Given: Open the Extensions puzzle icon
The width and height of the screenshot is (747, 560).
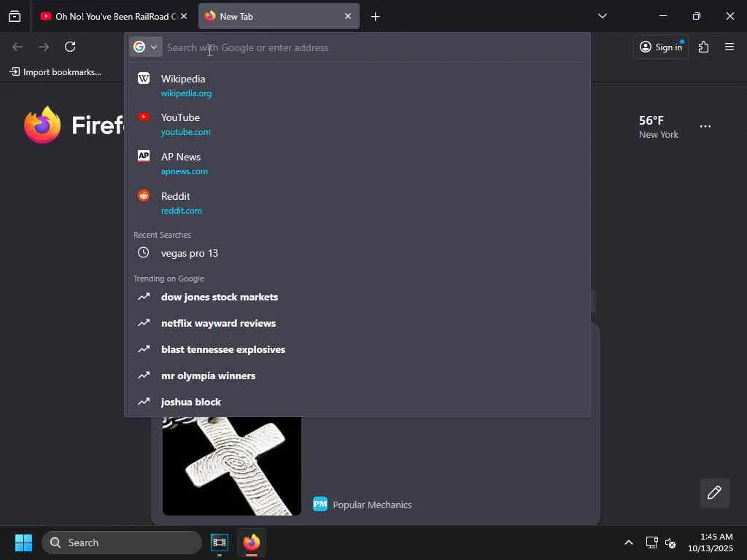Looking at the screenshot, I should click(704, 47).
